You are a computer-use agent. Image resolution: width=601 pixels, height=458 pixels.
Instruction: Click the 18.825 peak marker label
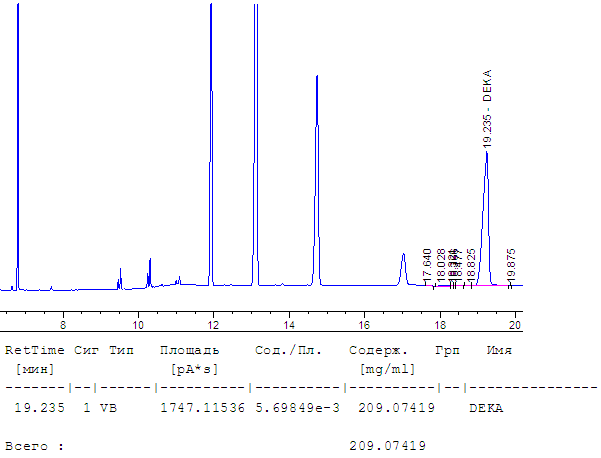point(472,265)
